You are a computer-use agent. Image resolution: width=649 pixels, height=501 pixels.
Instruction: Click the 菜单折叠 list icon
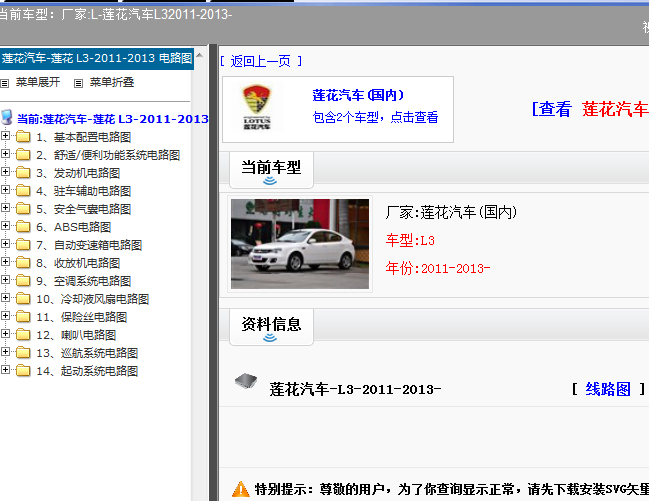[78, 84]
